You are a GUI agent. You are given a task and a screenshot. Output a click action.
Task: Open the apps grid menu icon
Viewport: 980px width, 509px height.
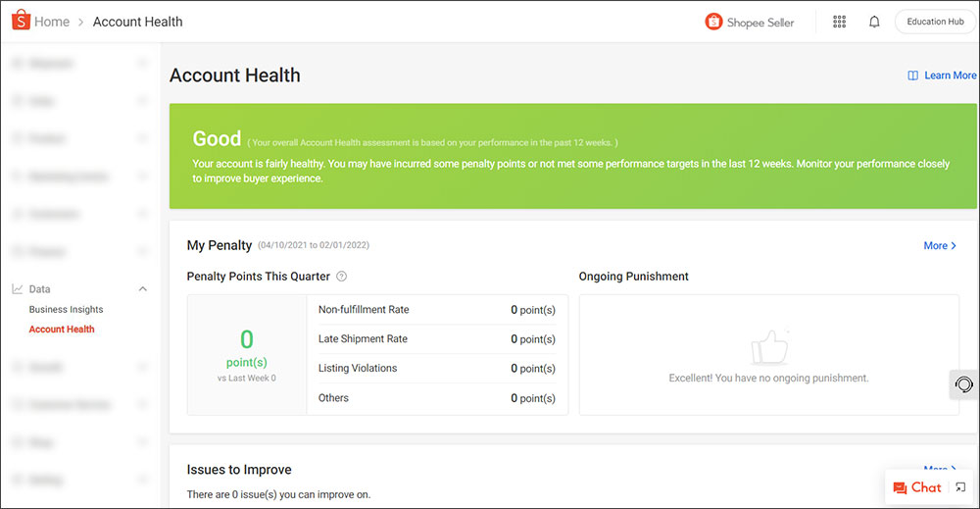(840, 22)
